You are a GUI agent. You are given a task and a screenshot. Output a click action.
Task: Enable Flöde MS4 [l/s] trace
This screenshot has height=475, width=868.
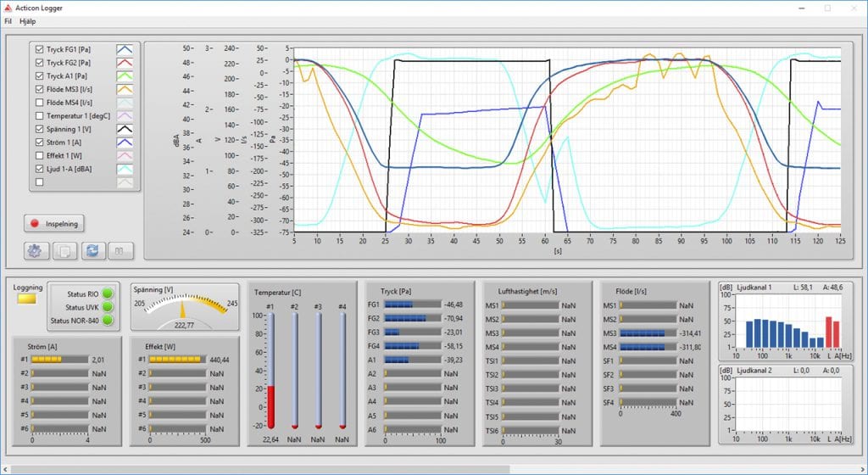[x=39, y=103]
